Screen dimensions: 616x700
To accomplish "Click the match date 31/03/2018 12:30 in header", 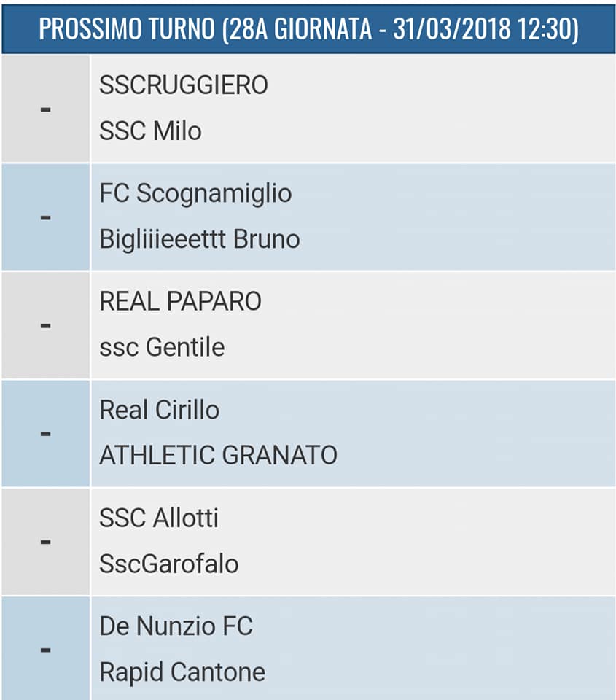I will 485,28.
